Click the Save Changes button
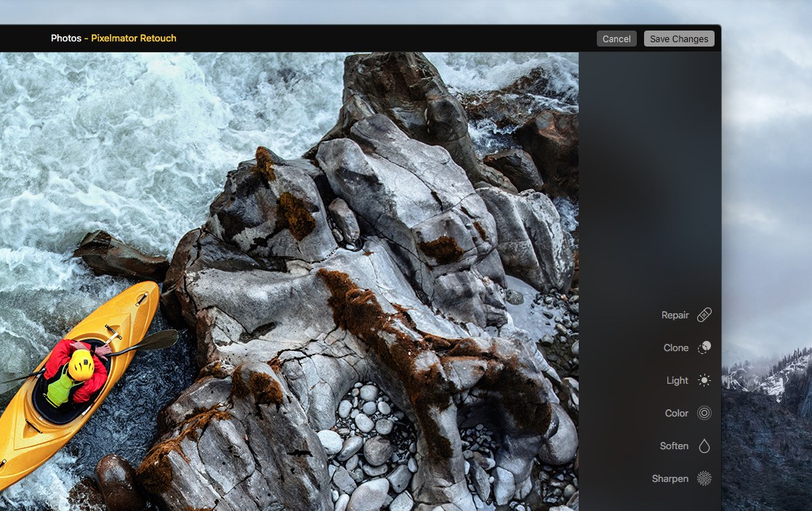 (679, 39)
